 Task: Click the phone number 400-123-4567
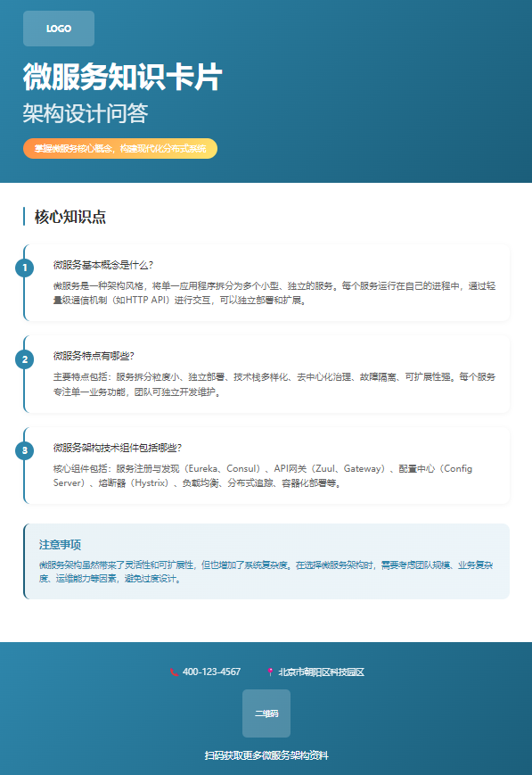click(211, 672)
